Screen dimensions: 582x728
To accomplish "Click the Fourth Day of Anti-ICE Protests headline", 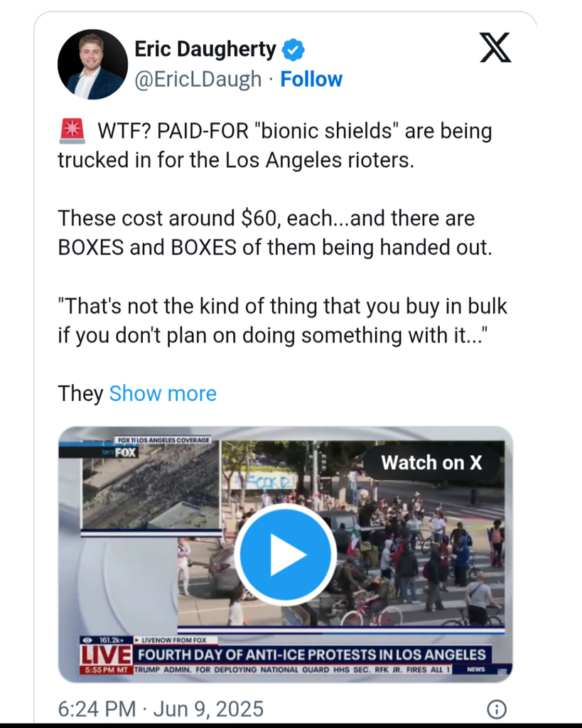I will [312, 655].
